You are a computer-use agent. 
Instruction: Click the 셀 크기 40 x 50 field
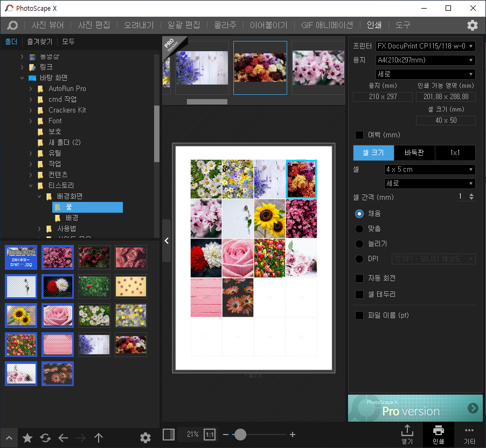coord(446,121)
